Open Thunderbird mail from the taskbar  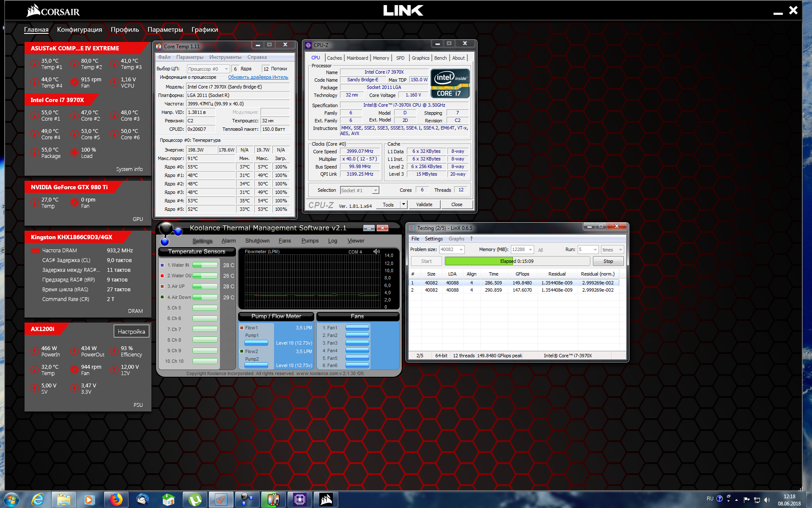pos(143,500)
